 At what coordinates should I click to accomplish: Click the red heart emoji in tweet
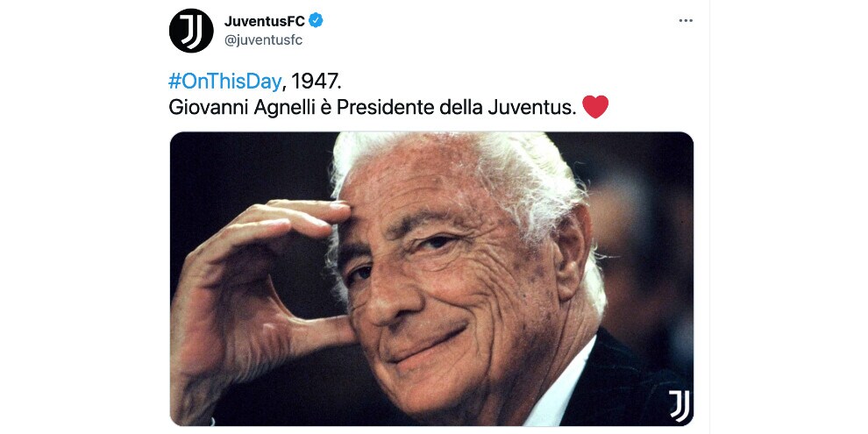(x=595, y=107)
